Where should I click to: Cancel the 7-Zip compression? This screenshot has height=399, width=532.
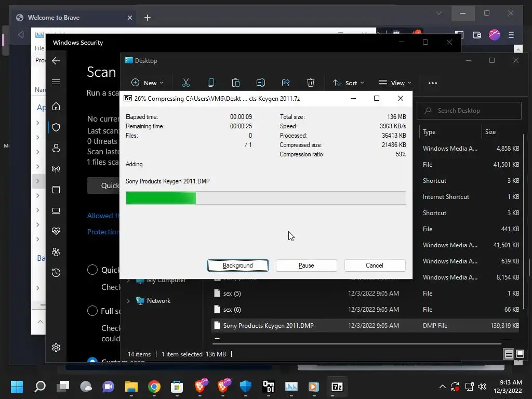click(x=375, y=265)
